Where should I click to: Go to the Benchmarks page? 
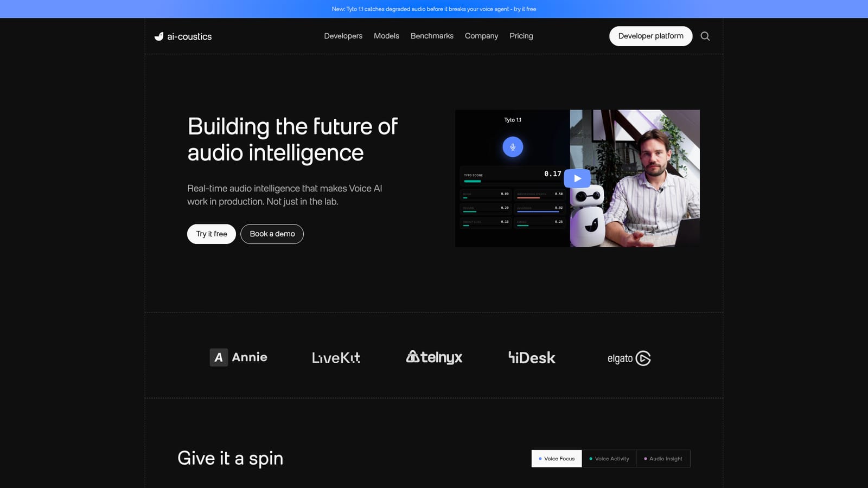coord(432,36)
